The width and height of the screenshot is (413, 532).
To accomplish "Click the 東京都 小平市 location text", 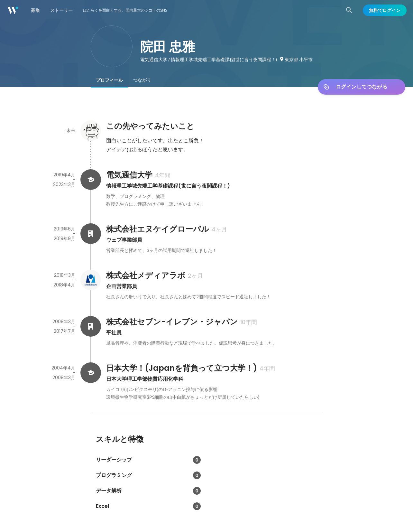I will tap(298, 60).
